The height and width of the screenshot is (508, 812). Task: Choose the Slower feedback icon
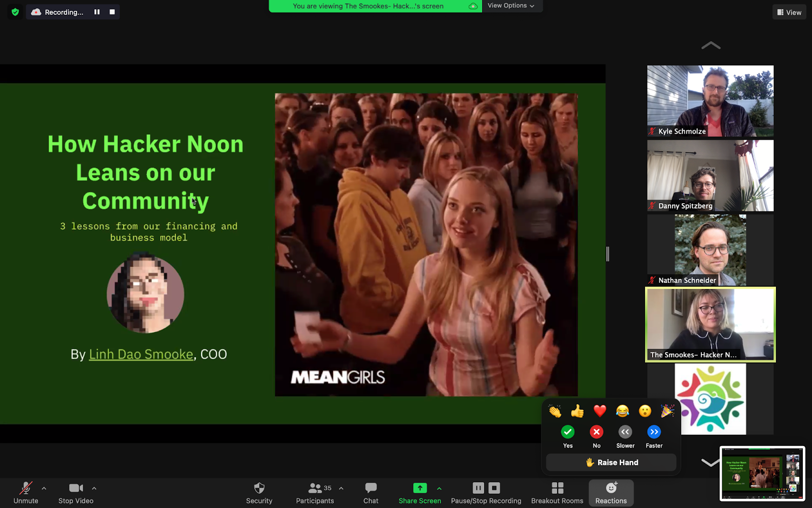pyautogui.click(x=625, y=432)
